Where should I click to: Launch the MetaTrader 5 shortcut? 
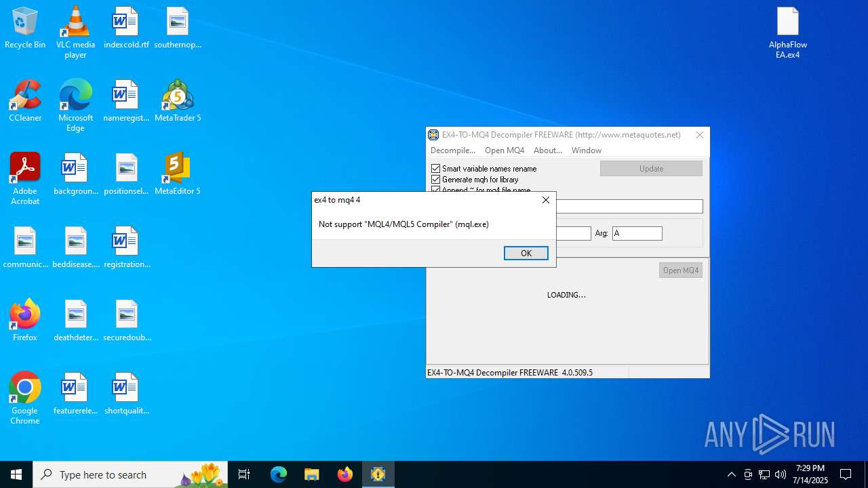tap(178, 102)
